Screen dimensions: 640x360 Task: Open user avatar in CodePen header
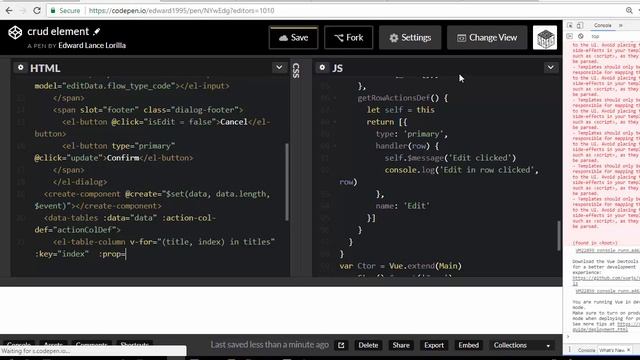[x=545, y=38]
